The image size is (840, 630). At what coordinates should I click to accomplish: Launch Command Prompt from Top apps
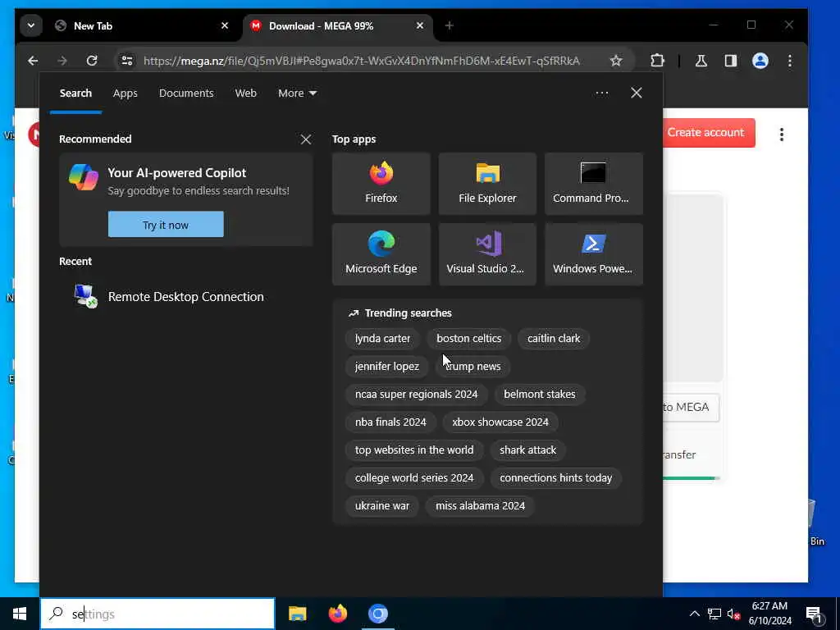pos(594,184)
